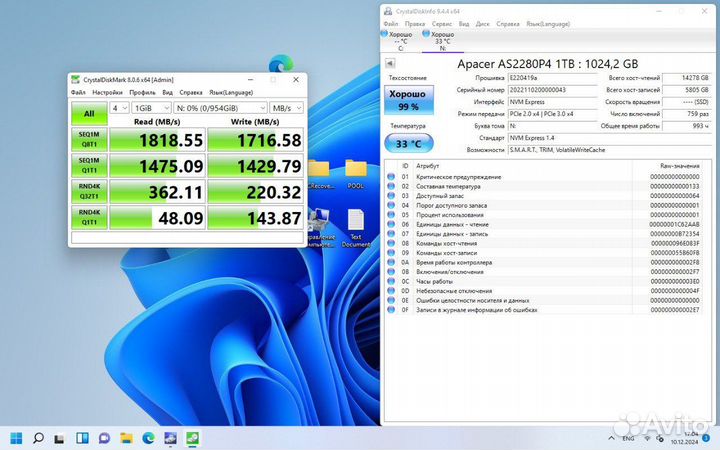
Task: Open Язык(Language) menu in CrystalDiskMark
Action: (231, 92)
